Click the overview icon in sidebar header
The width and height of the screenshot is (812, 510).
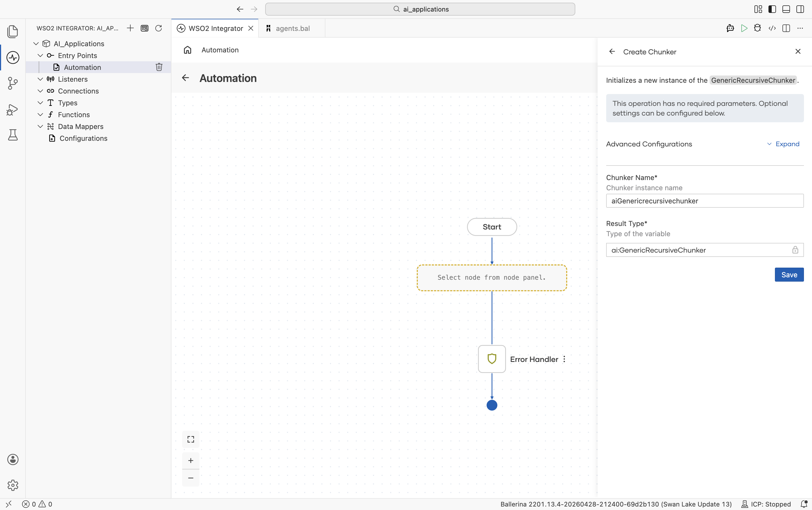pos(144,28)
